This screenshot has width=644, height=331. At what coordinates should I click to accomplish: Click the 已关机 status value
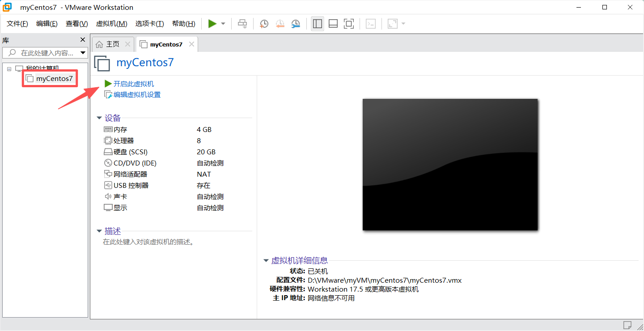tap(318, 272)
